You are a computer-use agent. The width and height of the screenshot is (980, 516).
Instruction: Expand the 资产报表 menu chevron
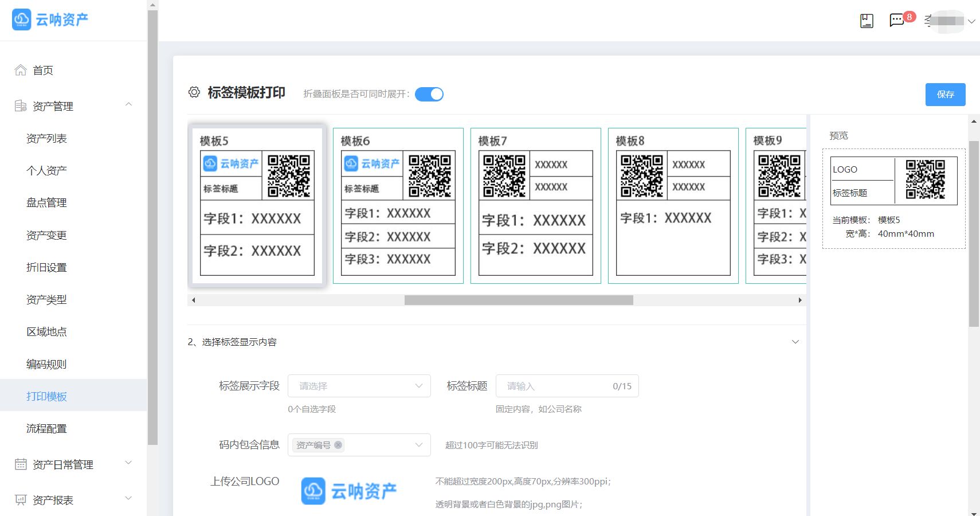coord(129,498)
